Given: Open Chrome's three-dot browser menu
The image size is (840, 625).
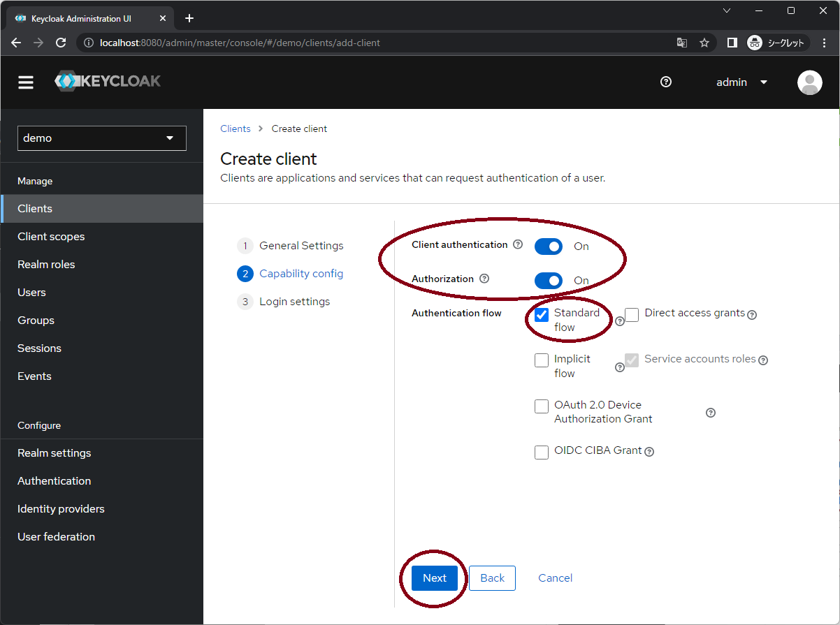Looking at the screenshot, I should point(825,43).
